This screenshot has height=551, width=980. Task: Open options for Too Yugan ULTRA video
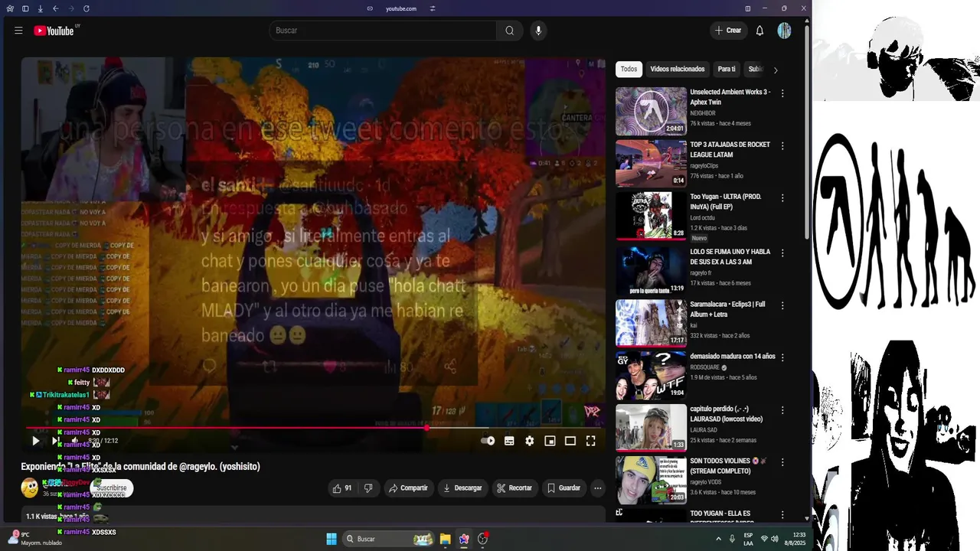(x=782, y=198)
